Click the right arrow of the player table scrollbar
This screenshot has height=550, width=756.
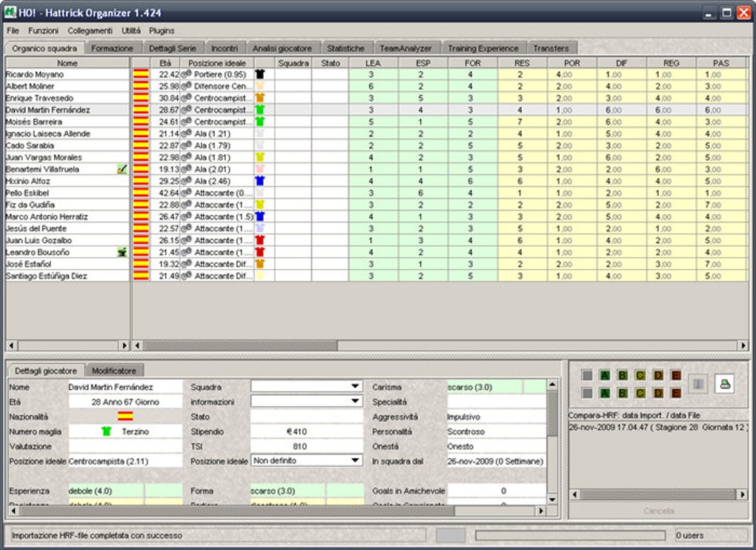[x=743, y=345]
